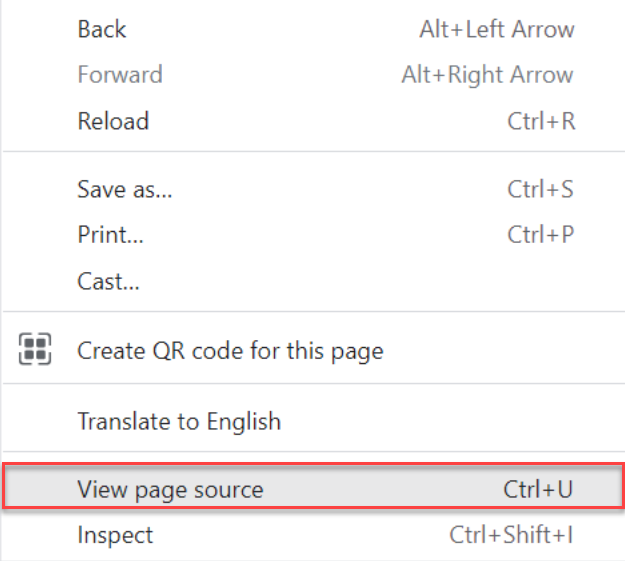Select Print… in the menu
The height and width of the screenshot is (561, 625).
pyautogui.click(x=313, y=234)
